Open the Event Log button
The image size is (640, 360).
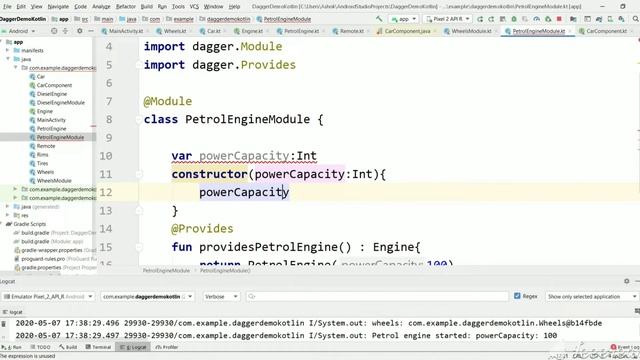click(625, 347)
